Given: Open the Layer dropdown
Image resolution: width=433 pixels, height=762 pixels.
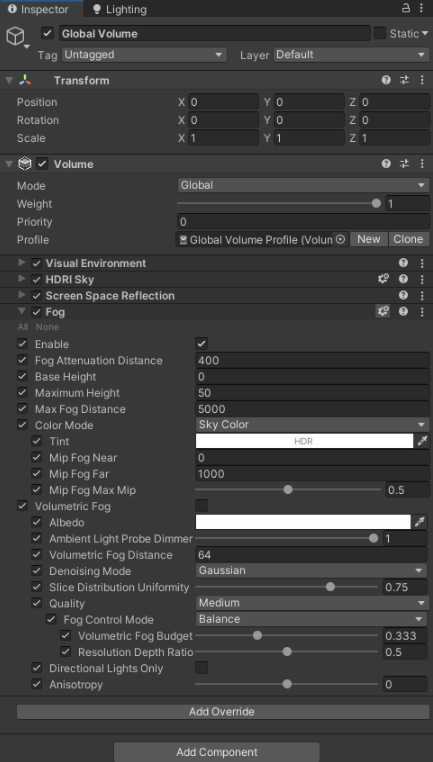Looking at the screenshot, I should click(x=351, y=54).
